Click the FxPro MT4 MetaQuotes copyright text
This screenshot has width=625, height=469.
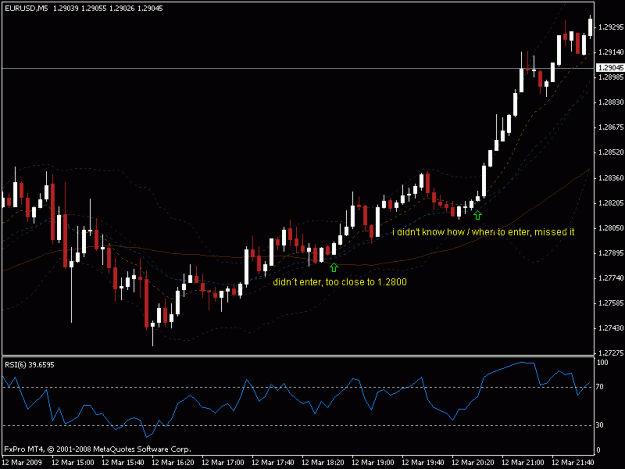click(98, 449)
